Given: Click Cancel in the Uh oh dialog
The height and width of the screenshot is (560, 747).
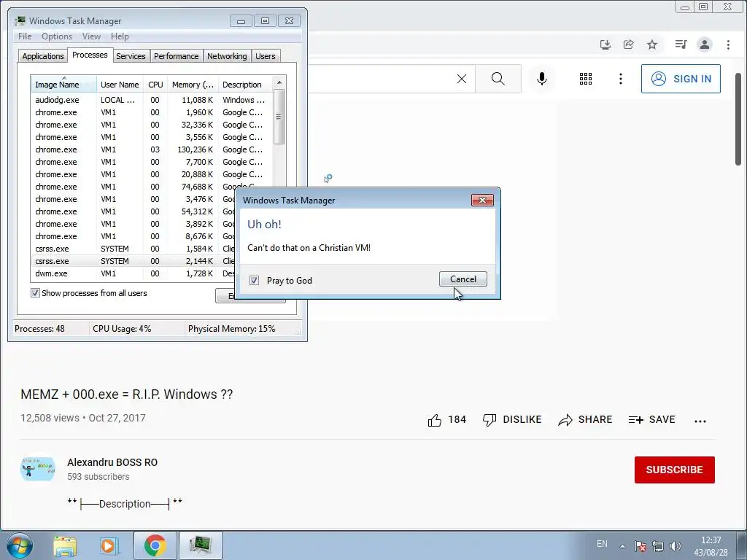Looking at the screenshot, I should pos(463,279).
